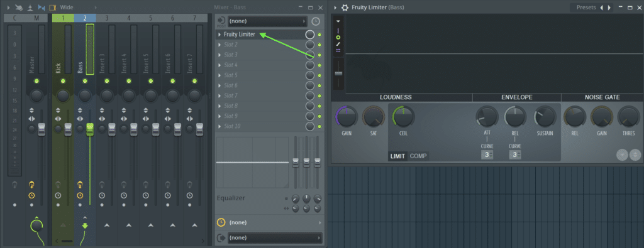Open the Slot 5 menu arrow
The image size is (644, 248).
click(x=219, y=75)
